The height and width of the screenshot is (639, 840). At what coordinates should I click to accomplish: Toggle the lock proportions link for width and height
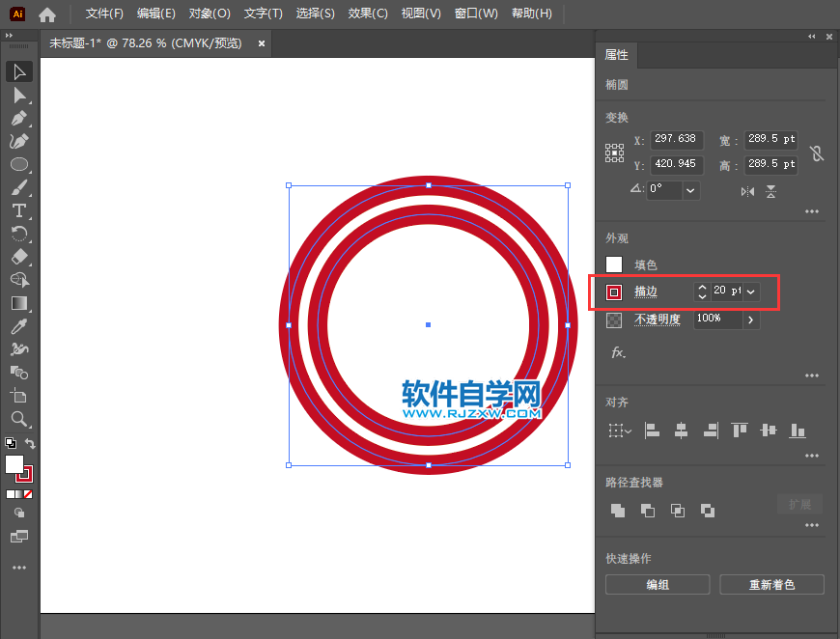816,153
